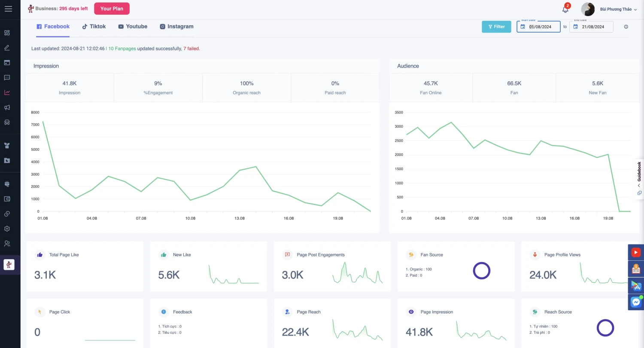Click the car icon in the sidebar

[x=7, y=122]
